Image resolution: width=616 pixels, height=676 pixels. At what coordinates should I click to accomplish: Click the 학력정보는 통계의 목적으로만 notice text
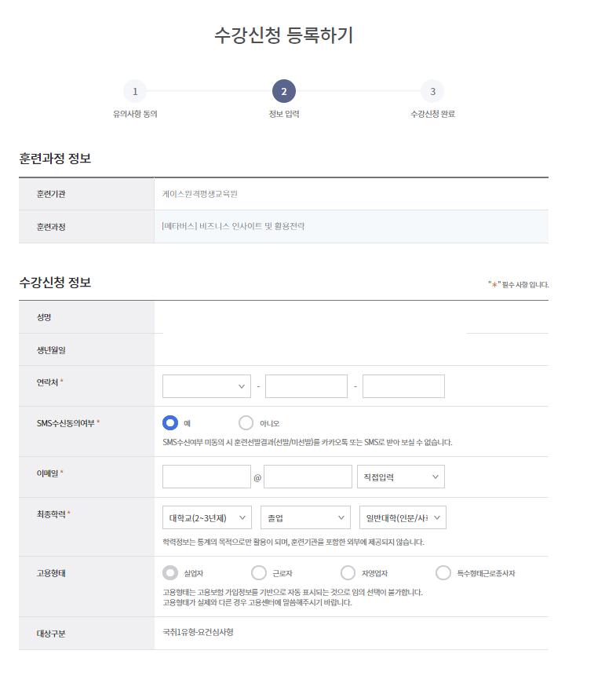point(293,542)
